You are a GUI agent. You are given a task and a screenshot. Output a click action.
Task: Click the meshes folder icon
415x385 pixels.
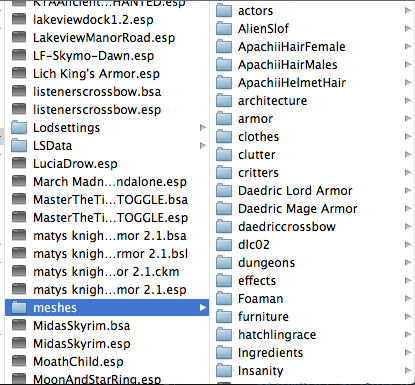click(x=19, y=307)
